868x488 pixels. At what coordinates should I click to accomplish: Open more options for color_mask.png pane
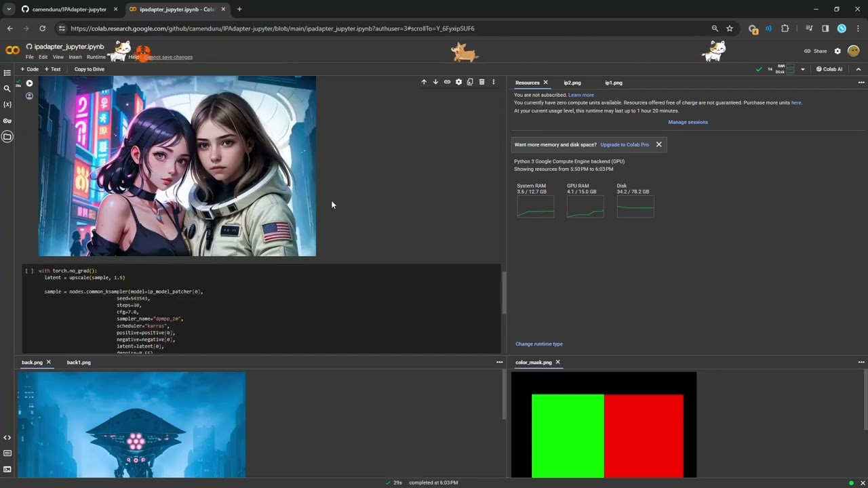(861, 362)
